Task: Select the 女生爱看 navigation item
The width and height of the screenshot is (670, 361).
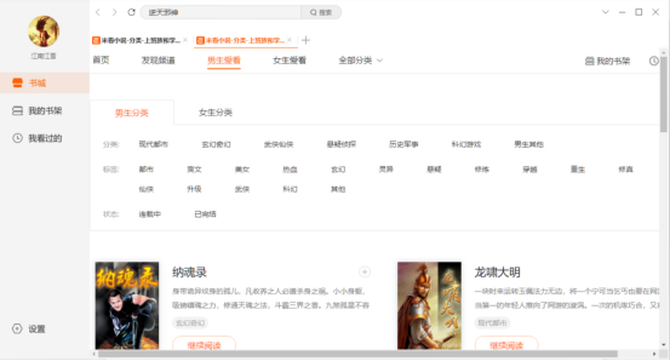Action: click(289, 61)
